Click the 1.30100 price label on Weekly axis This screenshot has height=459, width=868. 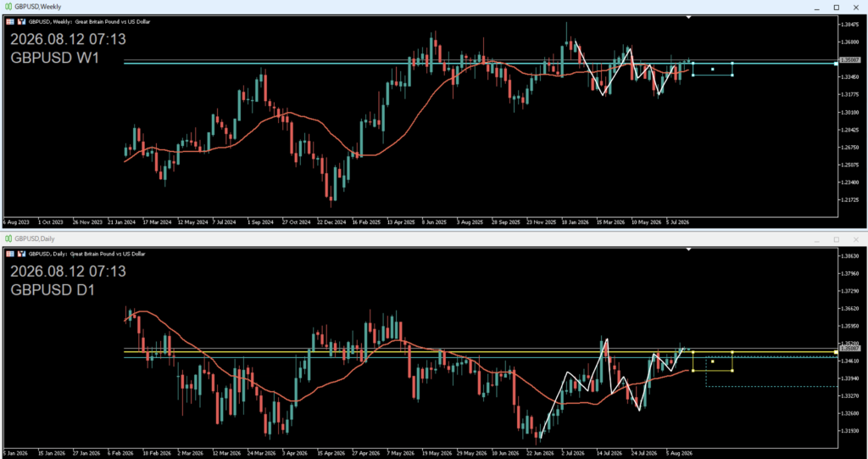pos(850,112)
